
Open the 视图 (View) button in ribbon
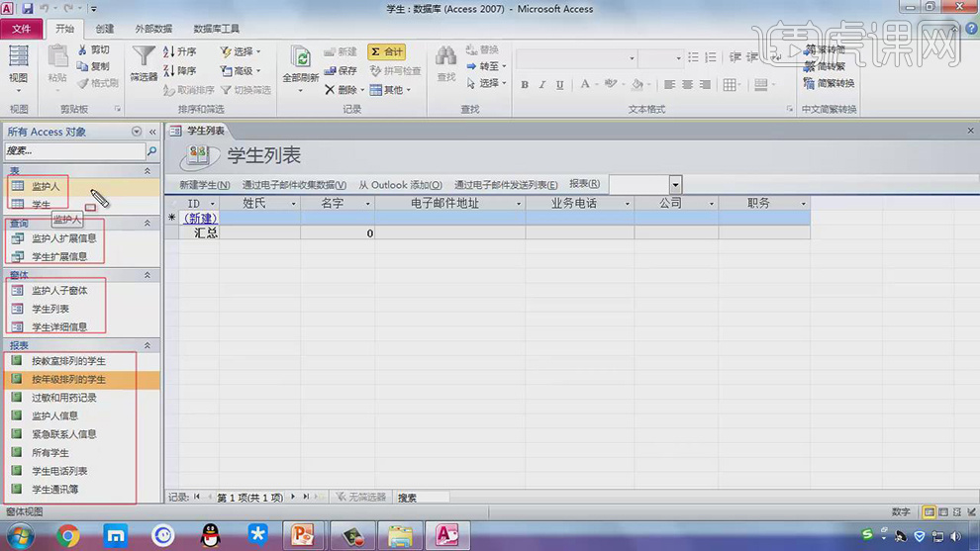coord(18,69)
